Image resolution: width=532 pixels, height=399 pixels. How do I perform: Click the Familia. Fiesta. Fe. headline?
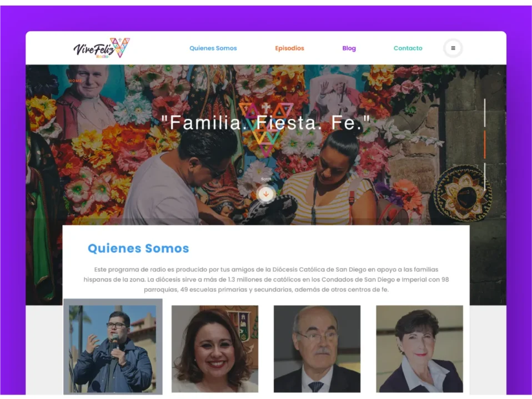coord(266,123)
